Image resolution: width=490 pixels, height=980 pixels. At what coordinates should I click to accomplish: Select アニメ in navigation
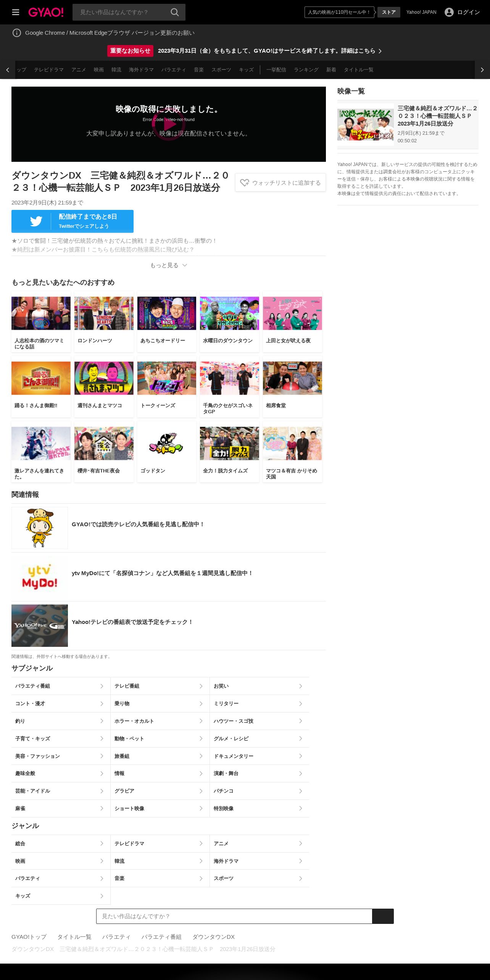79,70
